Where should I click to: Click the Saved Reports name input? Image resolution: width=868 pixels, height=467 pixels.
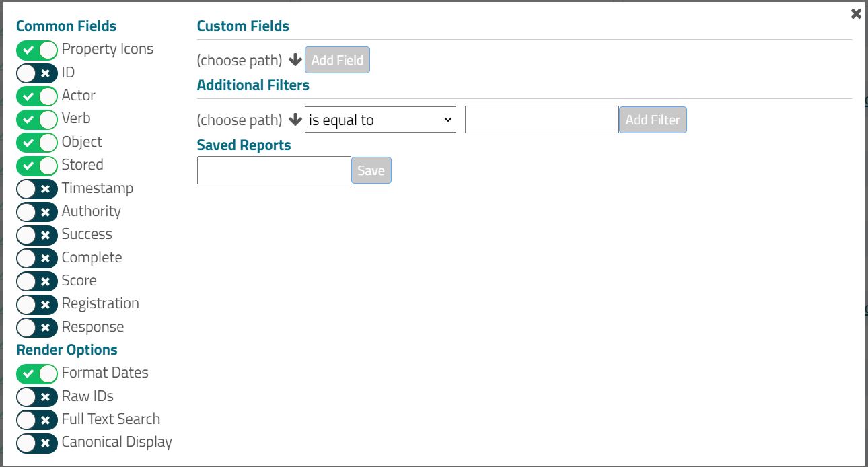273,170
